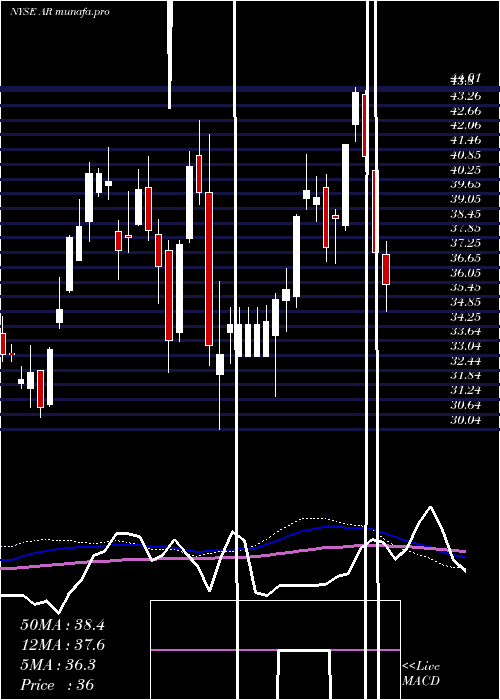Select the 42.66 price level label
This screenshot has height=700, width=500.
coord(466,111)
